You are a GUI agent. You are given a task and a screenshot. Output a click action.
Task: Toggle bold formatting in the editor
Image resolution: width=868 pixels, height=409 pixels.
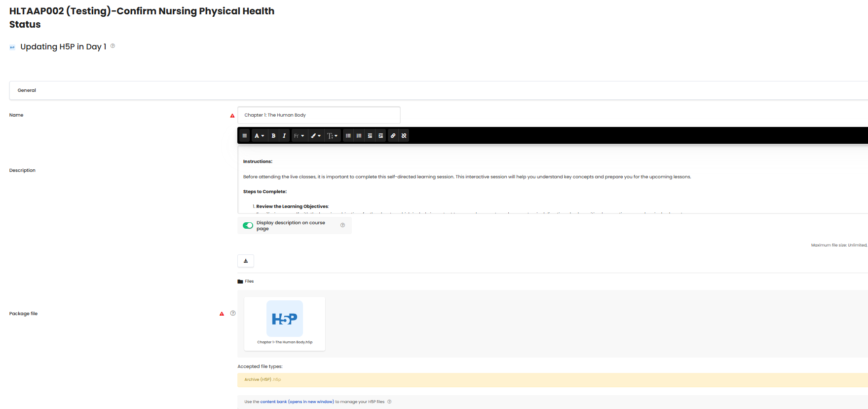pos(273,136)
